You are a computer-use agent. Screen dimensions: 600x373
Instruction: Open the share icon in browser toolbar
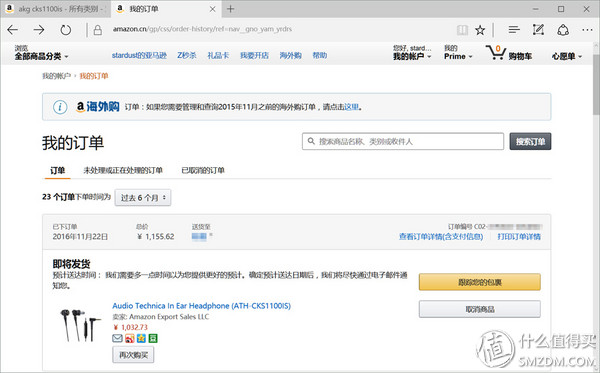563,30
